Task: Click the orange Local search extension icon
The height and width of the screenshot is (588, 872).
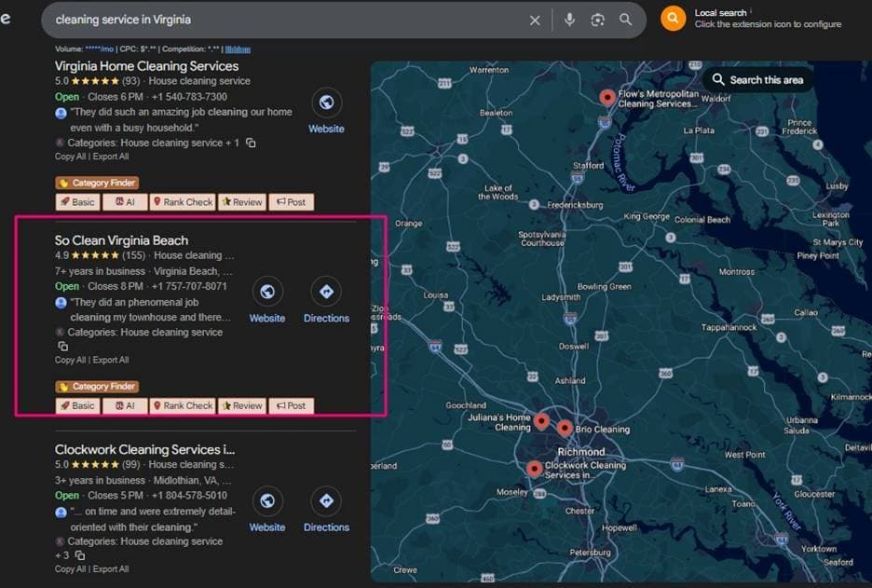Action: point(673,19)
